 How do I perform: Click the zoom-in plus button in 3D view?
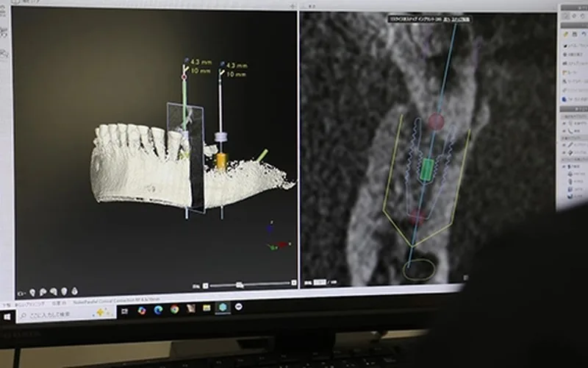293,283
